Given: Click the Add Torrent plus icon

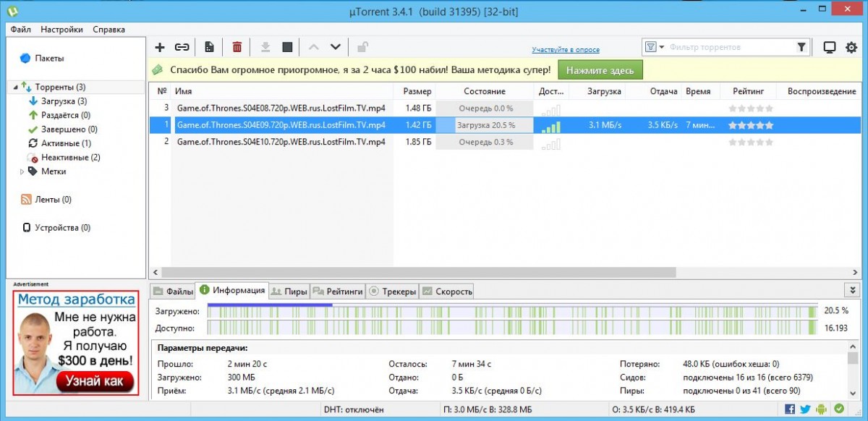Looking at the screenshot, I should click(160, 47).
